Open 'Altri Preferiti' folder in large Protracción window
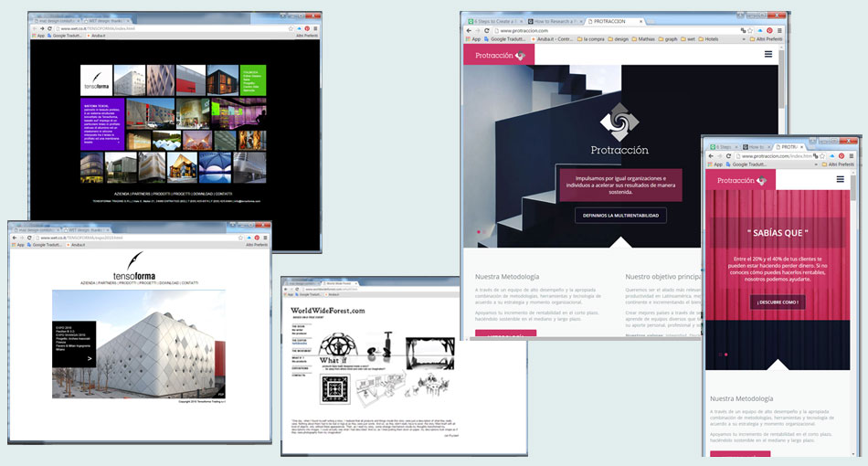 [x=767, y=39]
